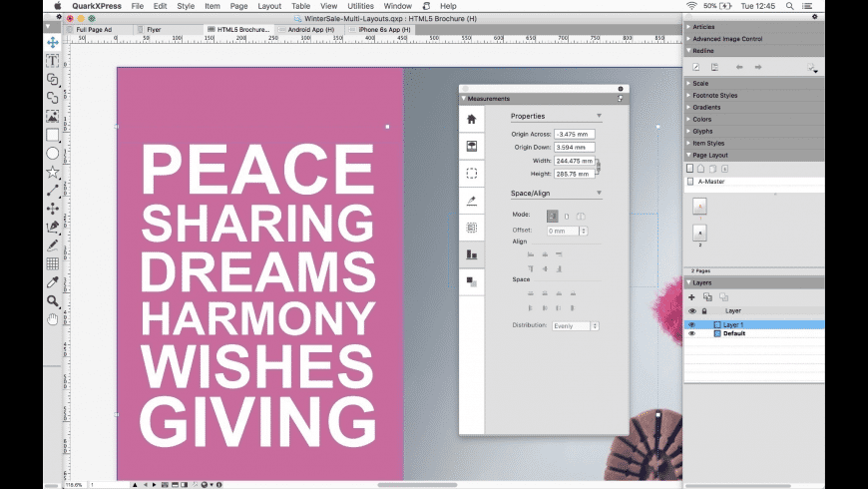The width and height of the screenshot is (868, 489).
Task: Select the Bezier Pen tool
Action: (53, 227)
